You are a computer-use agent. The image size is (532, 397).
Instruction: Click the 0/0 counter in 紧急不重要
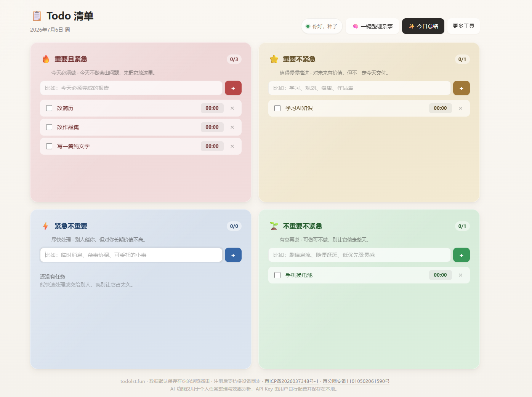tap(234, 226)
